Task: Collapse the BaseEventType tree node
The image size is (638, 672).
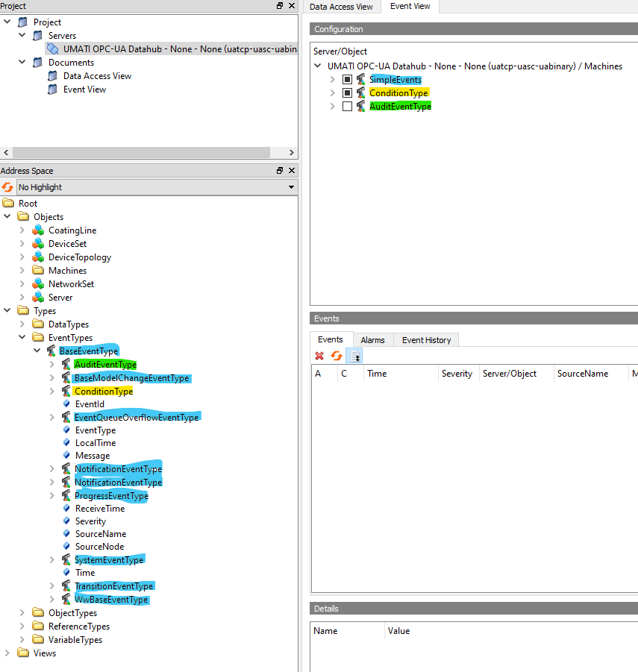Action: [37, 351]
